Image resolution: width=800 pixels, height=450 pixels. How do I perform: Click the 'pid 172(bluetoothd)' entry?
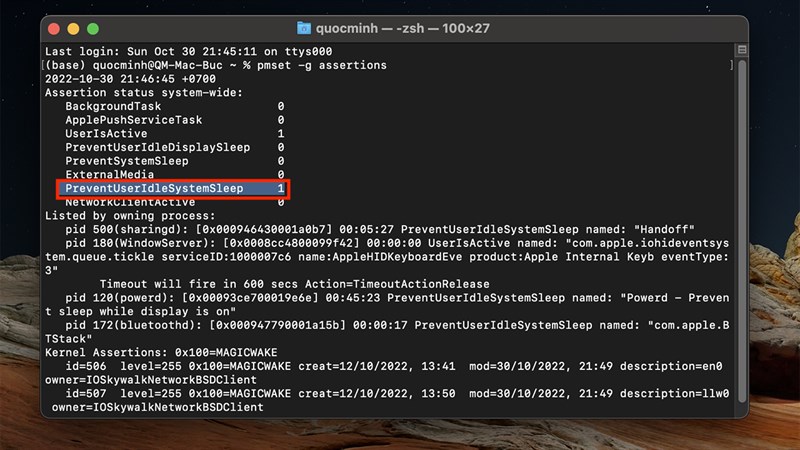(387, 332)
